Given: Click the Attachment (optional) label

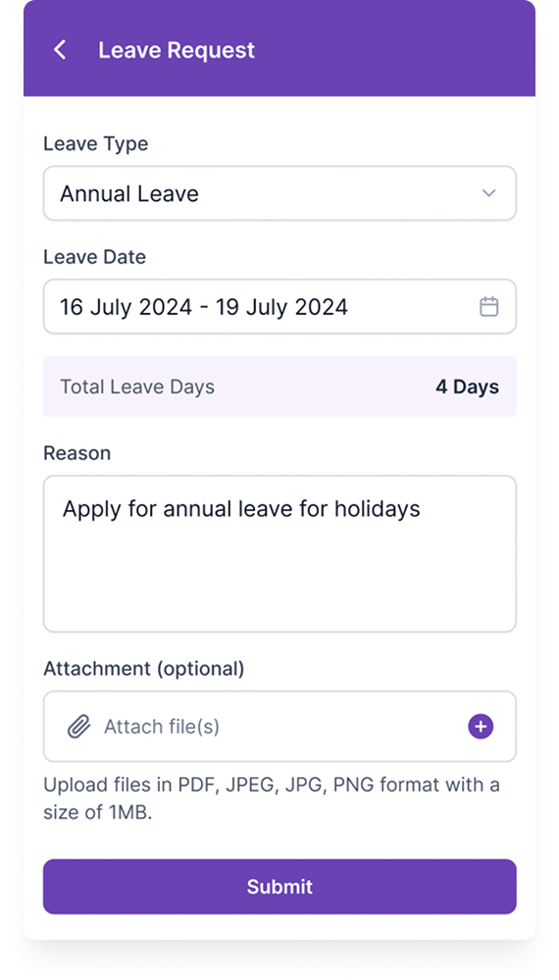Looking at the screenshot, I should (143, 669).
